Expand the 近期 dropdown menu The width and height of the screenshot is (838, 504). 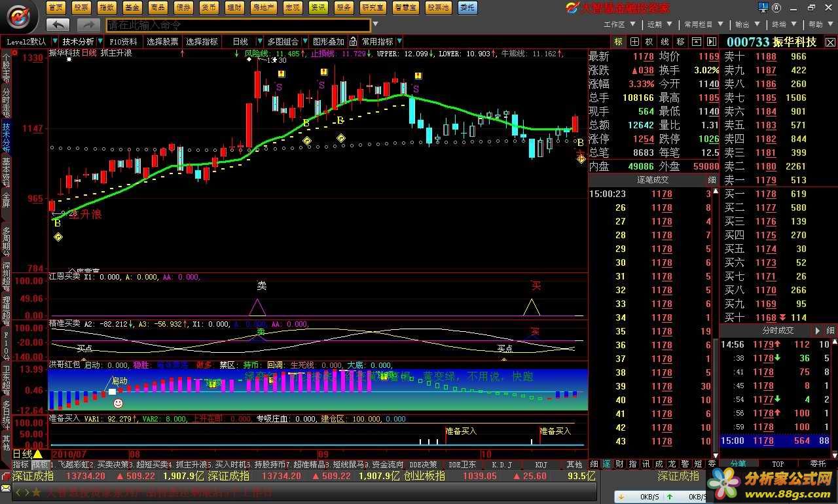click(x=659, y=24)
